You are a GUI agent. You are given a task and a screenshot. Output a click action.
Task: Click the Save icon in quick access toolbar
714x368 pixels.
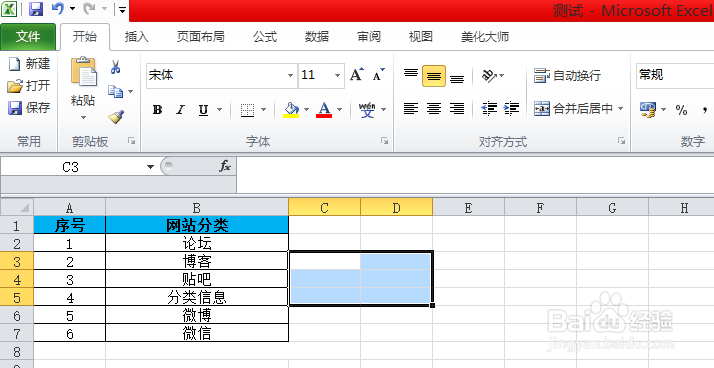tap(36, 9)
